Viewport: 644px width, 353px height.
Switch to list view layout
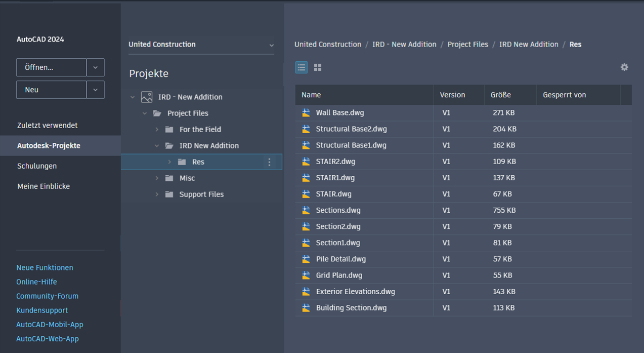pyautogui.click(x=302, y=67)
